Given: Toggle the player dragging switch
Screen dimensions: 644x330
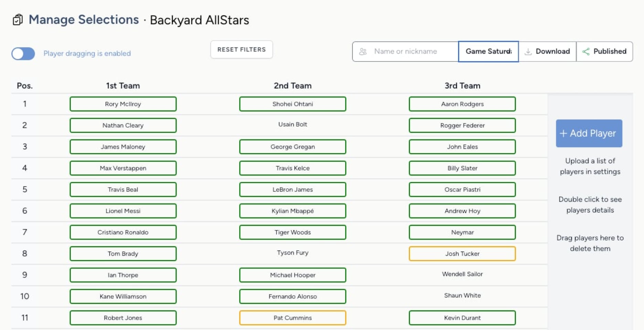Looking at the screenshot, I should (x=23, y=54).
